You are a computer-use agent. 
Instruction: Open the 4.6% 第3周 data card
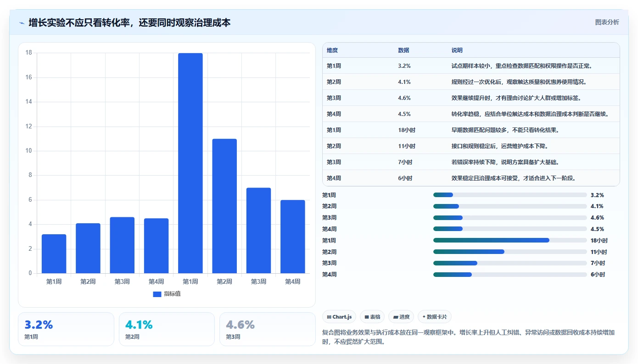point(268,329)
